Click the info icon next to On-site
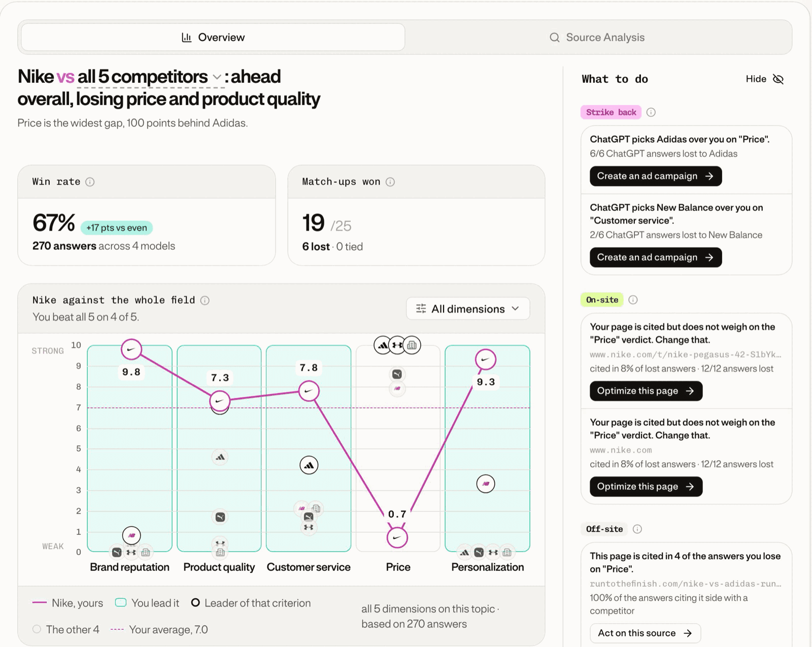 633,300
